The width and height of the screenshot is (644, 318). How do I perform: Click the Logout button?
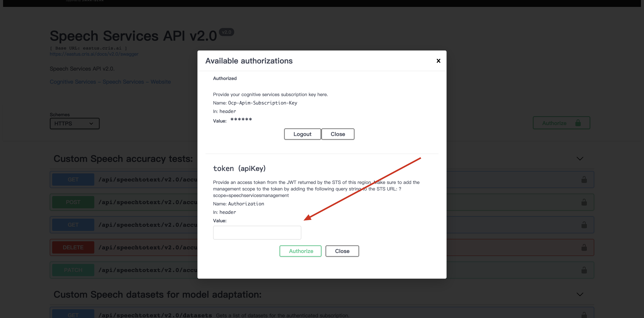point(302,134)
